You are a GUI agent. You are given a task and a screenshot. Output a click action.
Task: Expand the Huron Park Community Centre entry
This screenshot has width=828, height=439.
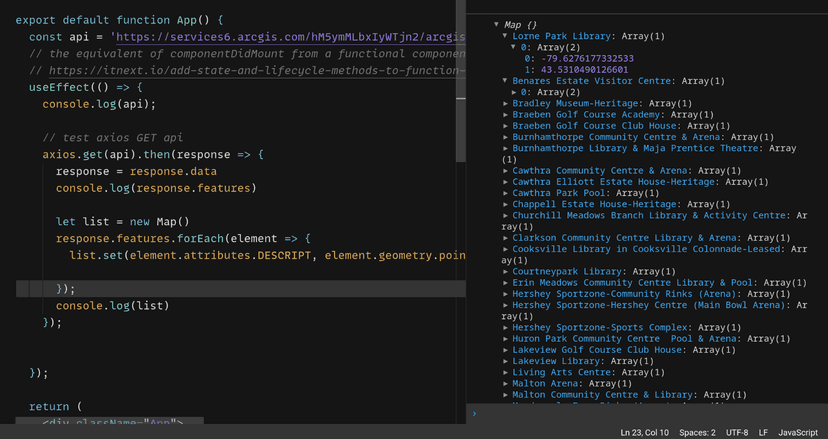click(x=505, y=339)
